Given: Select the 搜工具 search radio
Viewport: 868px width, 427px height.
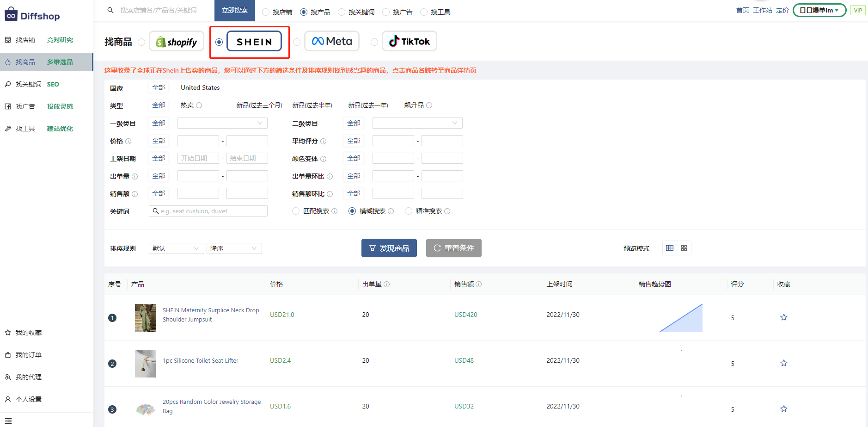Looking at the screenshot, I should (x=424, y=12).
